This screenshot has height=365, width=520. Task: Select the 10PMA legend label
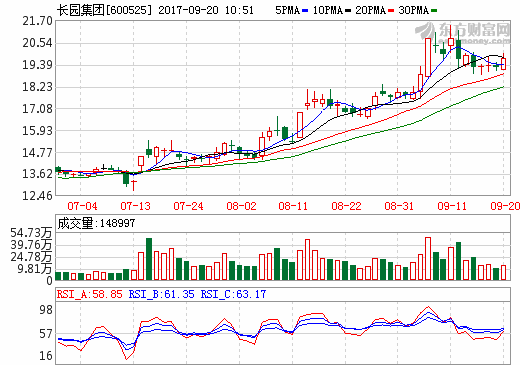(x=327, y=10)
